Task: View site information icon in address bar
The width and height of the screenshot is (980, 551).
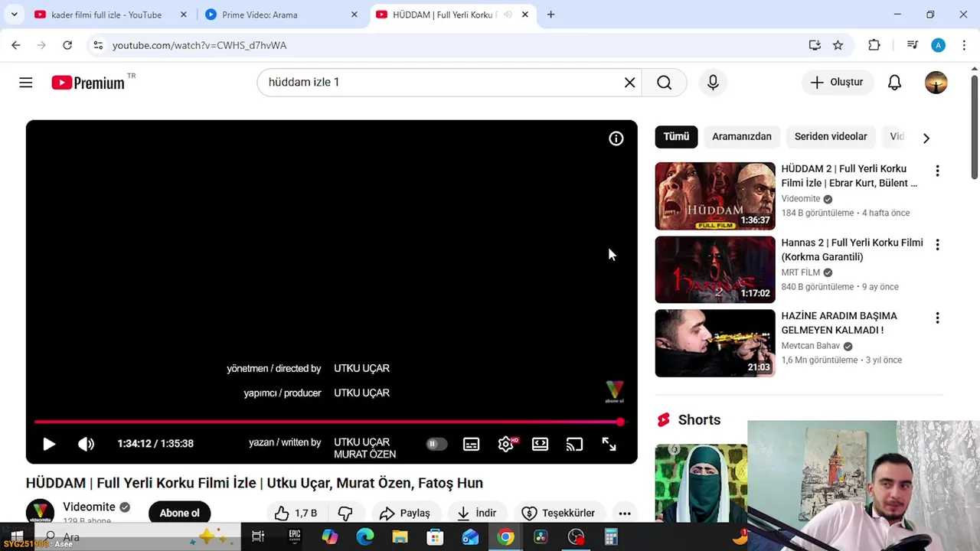Action: click(98, 45)
